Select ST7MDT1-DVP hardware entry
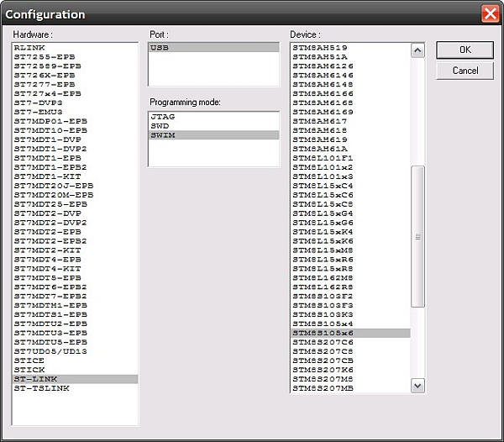 coord(76,139)
